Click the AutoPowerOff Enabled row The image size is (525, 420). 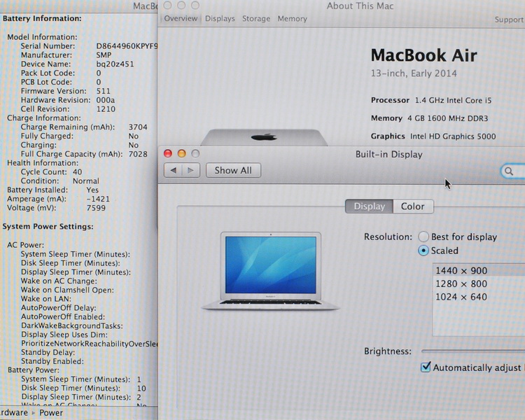[x=63, y=317]
